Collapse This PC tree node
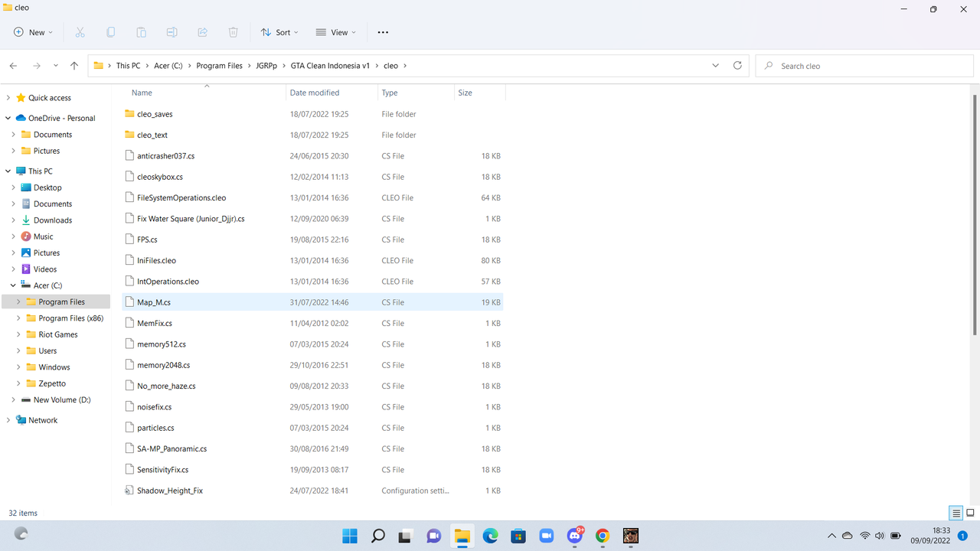 8,171
